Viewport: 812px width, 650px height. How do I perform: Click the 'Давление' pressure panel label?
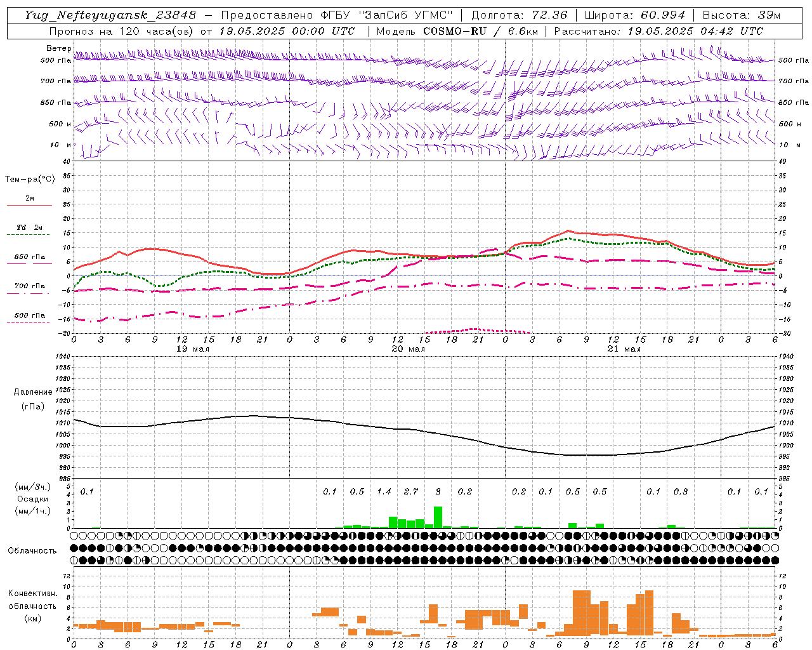click(x=33, y=392)
